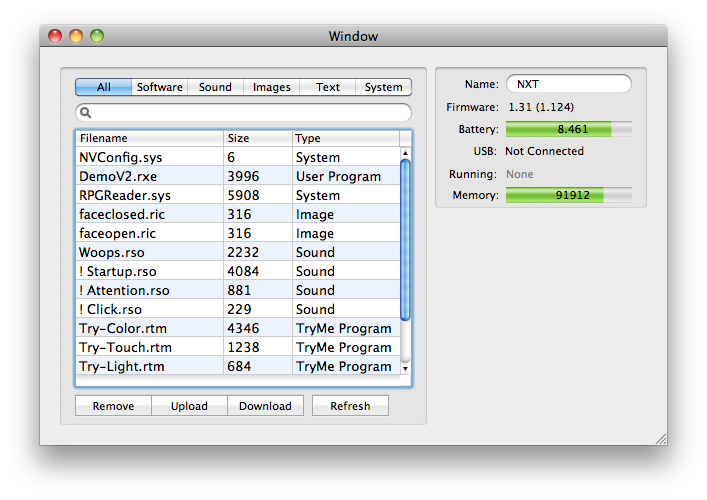Click the Memory usage bar
Image resolution: width=707 pixels, height=500 pixels.
pyautogui.click(x=568, y=196)
